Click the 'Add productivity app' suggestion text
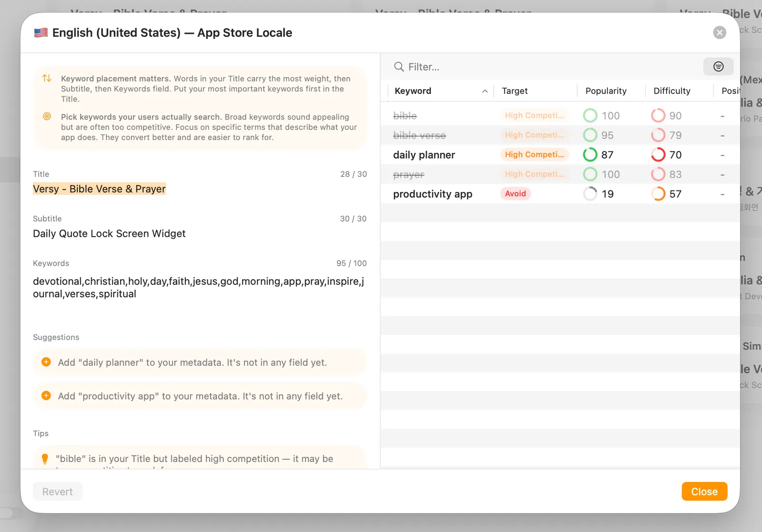 [200, 396]
